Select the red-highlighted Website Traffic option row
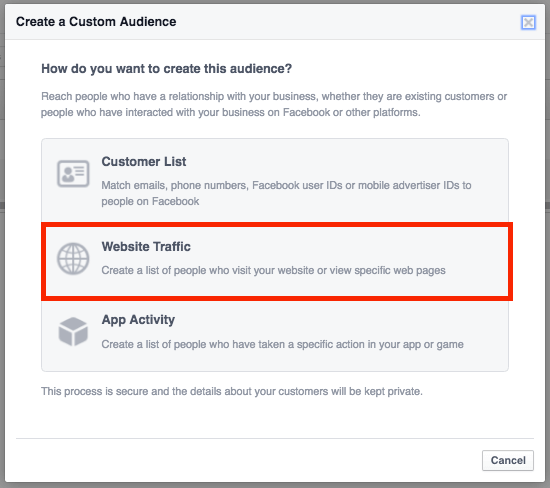This screenshot has width=550, height=488. [277, 261]
